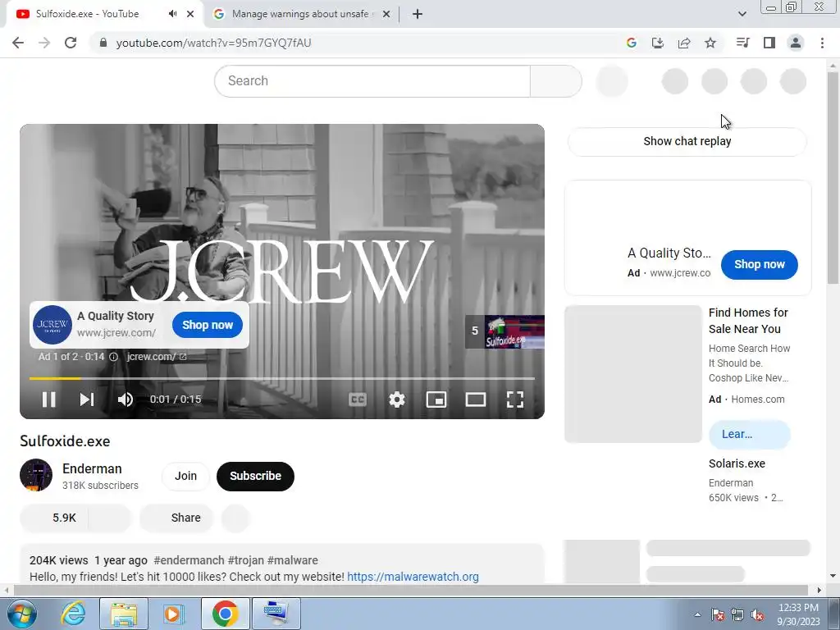Screen dimensions: 840x630
Task: Seek along the yellow ad progress bar
Action: point(282,378)
